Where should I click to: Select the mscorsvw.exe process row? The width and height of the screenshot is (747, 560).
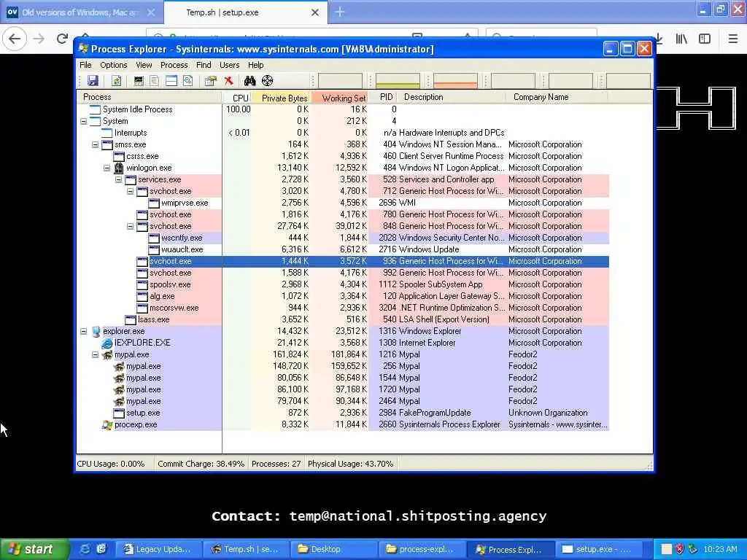(343, 308)
